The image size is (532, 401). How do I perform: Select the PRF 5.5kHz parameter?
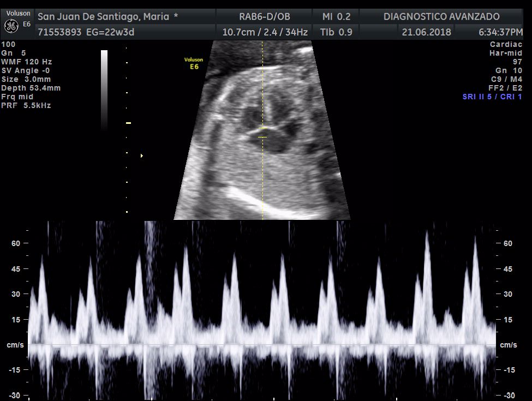(26, 105)
